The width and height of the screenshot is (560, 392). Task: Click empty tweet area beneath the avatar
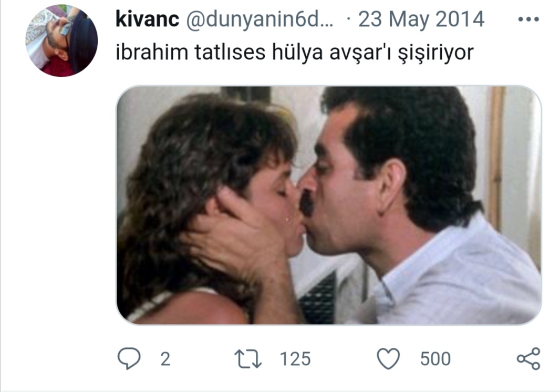click(61, 214)
